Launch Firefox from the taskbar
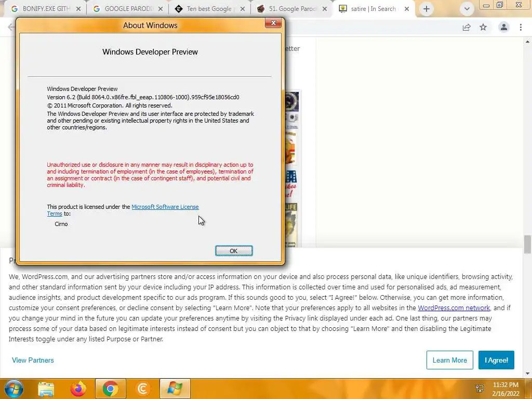Image resolution: width=532 pixels, height=399 pixels. [78, 389]
